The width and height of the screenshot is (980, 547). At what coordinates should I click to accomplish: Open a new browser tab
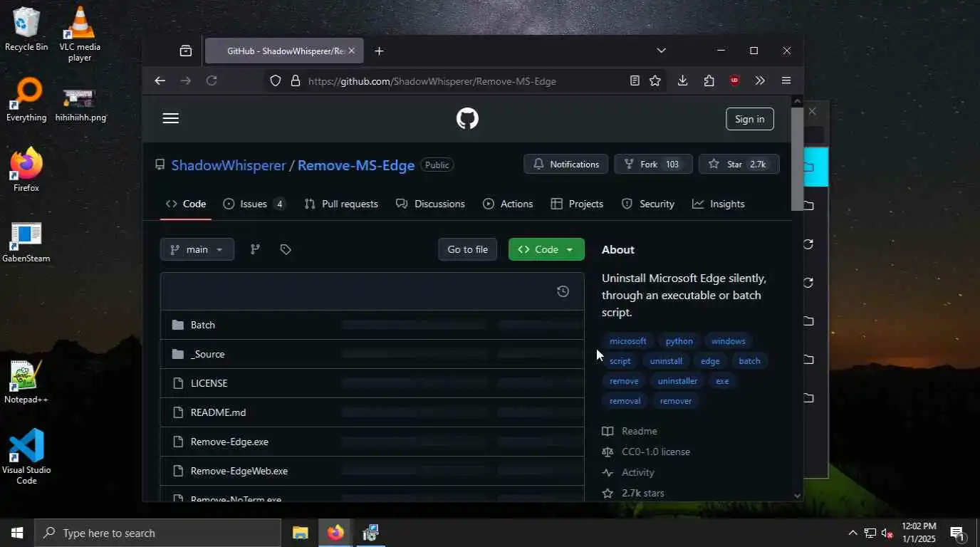(x=379, y=51)
